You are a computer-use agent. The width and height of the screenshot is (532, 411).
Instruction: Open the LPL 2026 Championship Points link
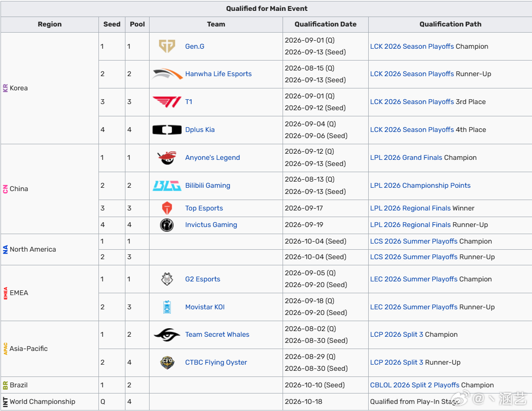click(420, 185)
